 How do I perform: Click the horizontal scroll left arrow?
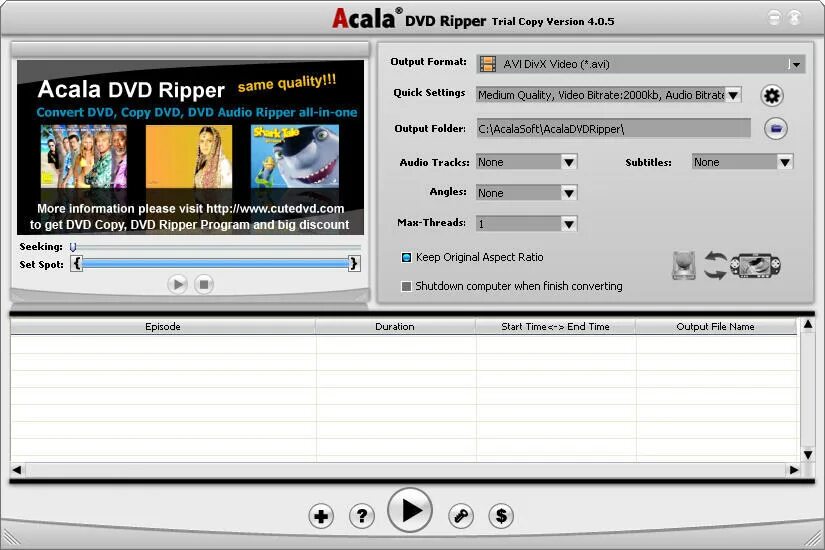(17, 470)
